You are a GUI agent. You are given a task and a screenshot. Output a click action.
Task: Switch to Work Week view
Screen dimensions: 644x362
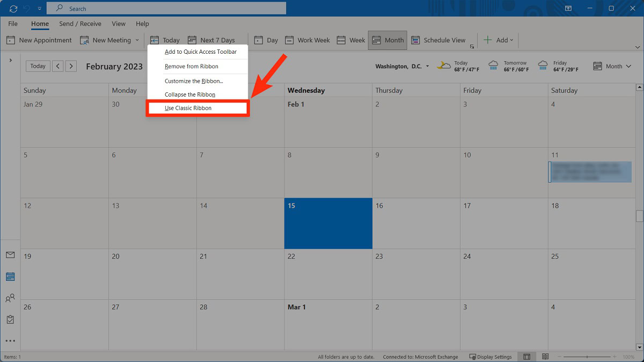tap(308, 40)
